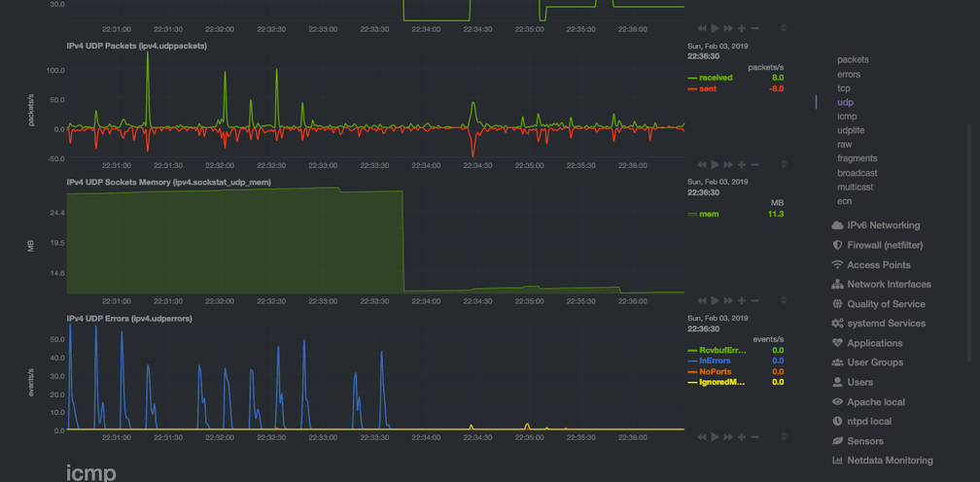Click the icmp section heading
Screen dimensions: 980x482
90,472
